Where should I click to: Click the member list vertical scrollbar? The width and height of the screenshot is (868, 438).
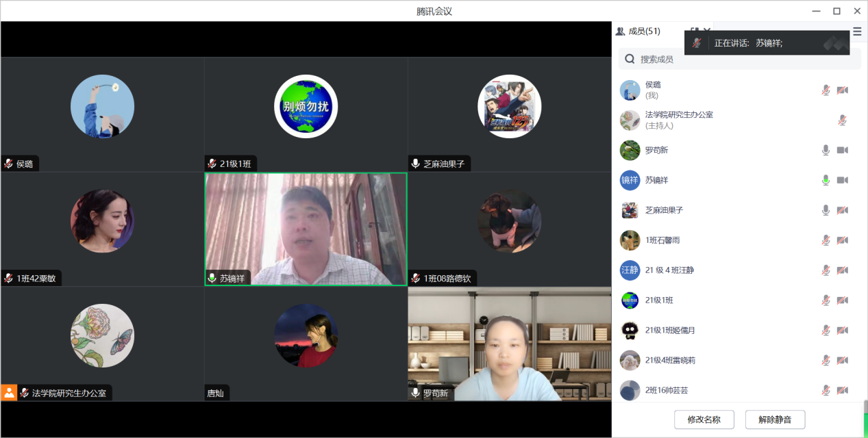pyautogui.click(x=865, y=406)
